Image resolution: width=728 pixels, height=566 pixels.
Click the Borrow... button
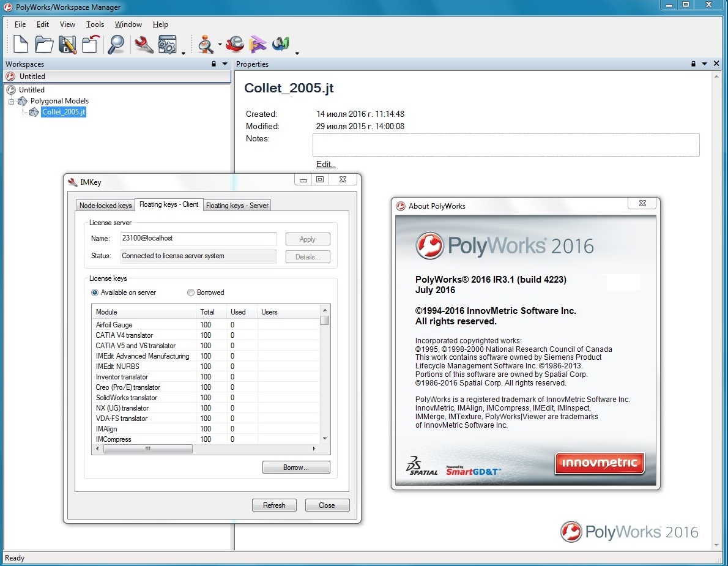[x=295, y=467]
